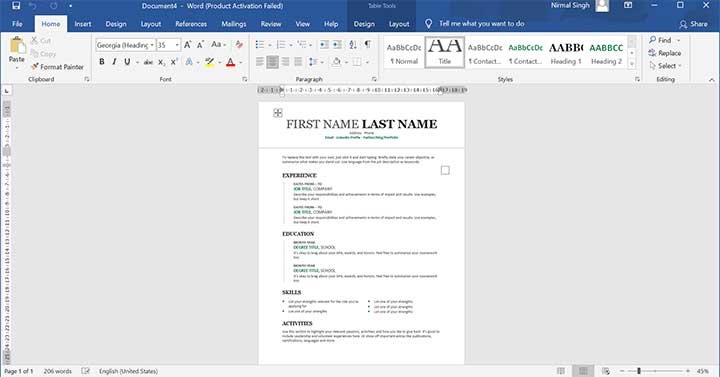Click the zoom slider handle
The height and width of the screenshot is (377, 720).
(639, 371)
